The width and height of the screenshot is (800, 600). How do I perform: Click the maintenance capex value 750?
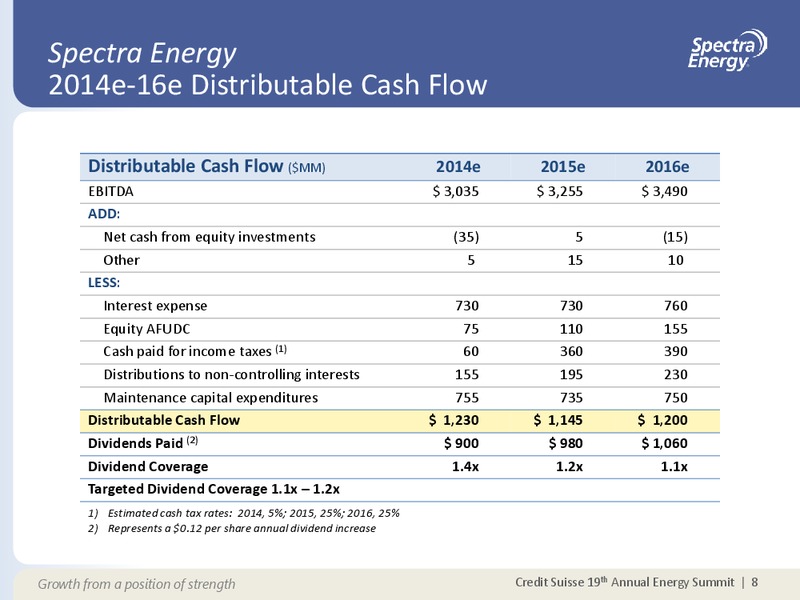pos(676,397)
